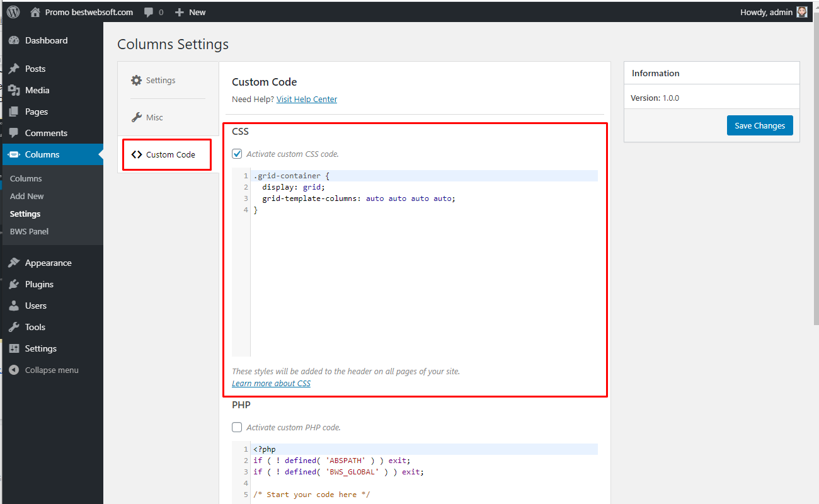Click the 'BWS_GLOBAL' PHP code line
Screen dimensions: 819x504
coord(338,472)
